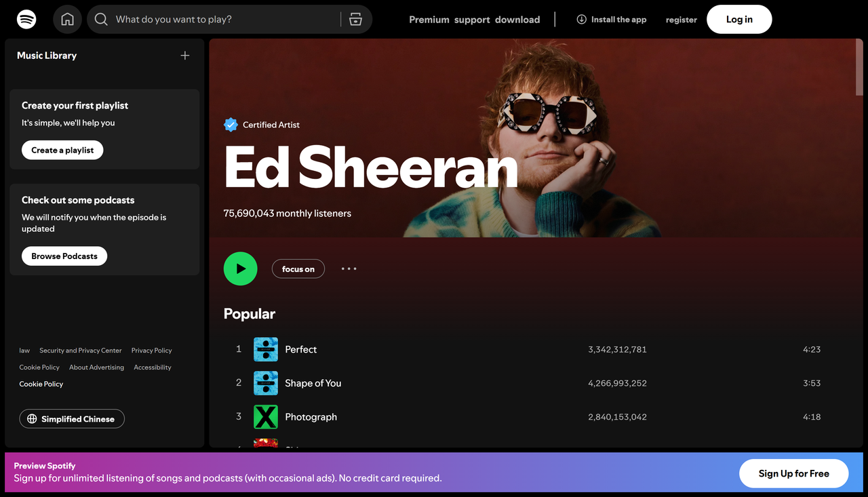Toggle the focus on follow button

[x=298, y=269]
